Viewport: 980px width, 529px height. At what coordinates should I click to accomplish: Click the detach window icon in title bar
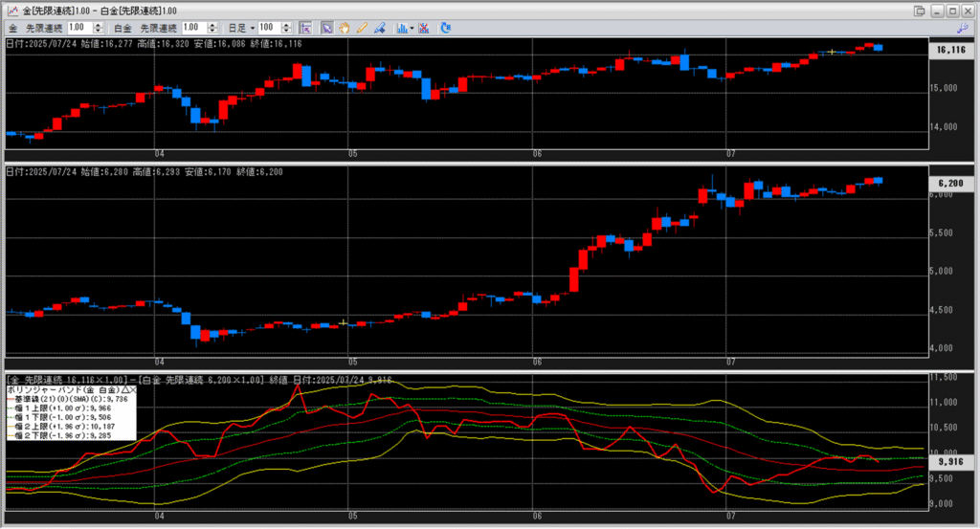[920, 10]
